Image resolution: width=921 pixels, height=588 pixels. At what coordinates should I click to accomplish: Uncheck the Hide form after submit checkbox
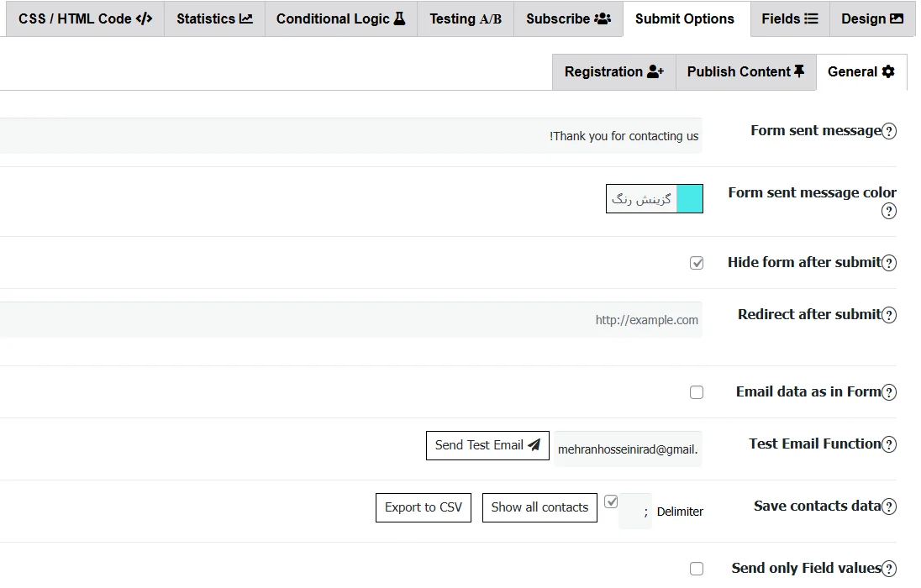click(697, 263)
